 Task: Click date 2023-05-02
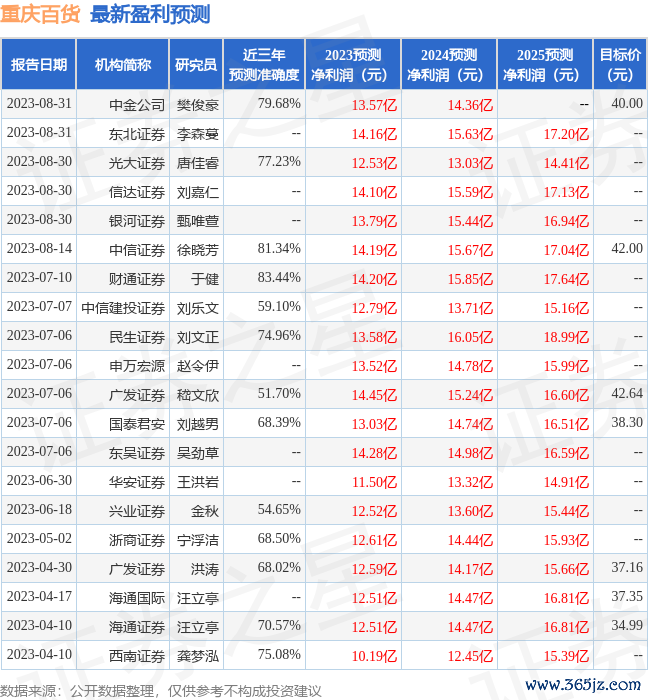pos(39,539)
